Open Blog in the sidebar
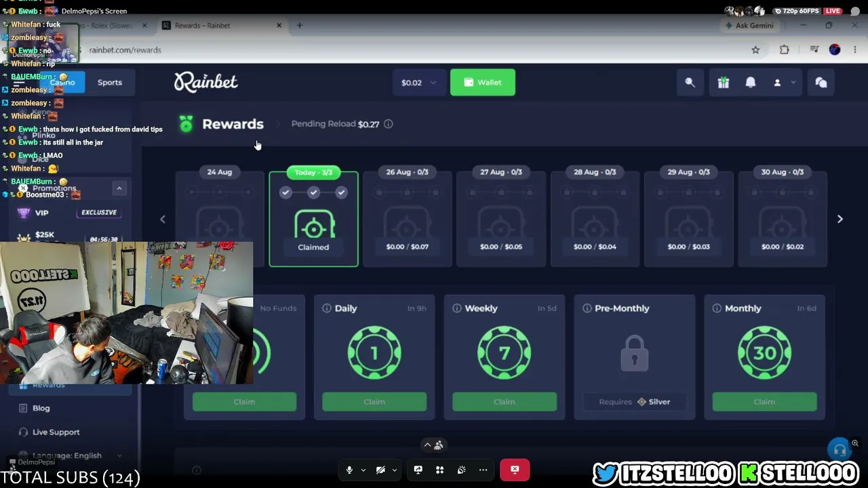 [x=41, y=408]
